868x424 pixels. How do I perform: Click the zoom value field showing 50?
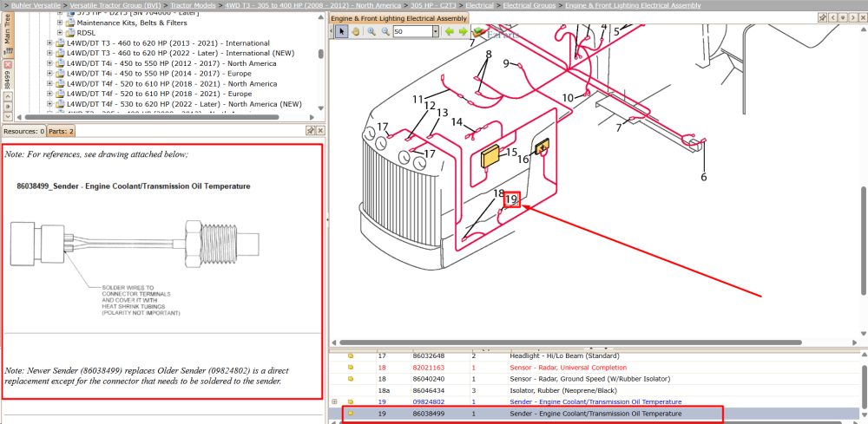412,31
